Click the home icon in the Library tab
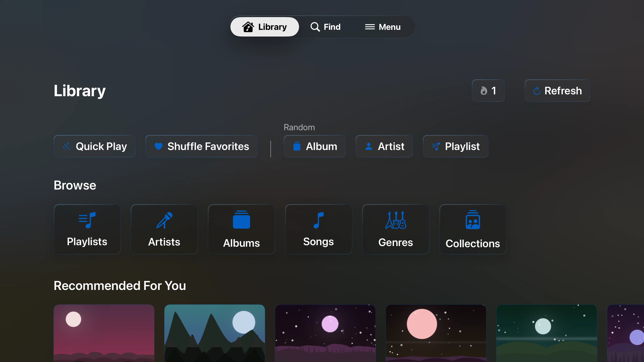 (247, 27)
